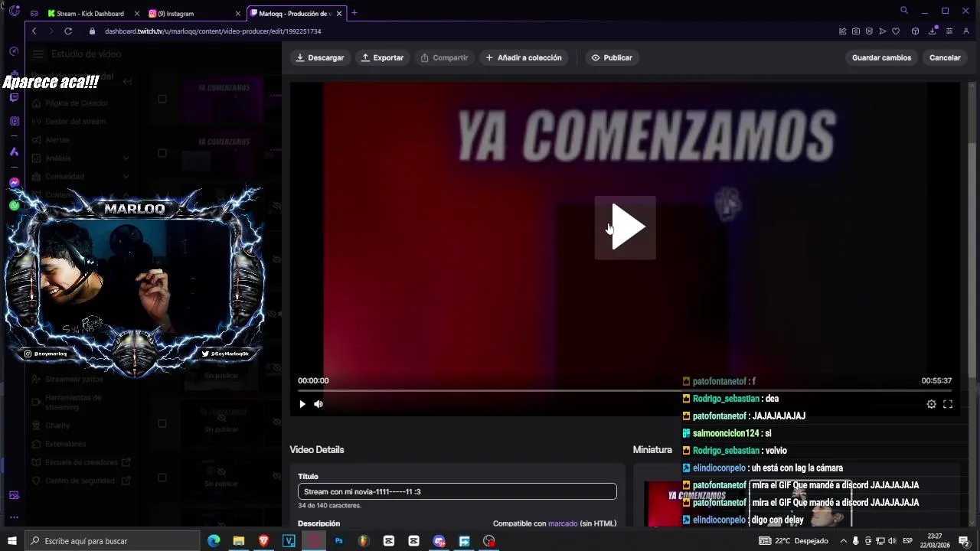
Task: Click Añadir a colección
Action: 524,57
